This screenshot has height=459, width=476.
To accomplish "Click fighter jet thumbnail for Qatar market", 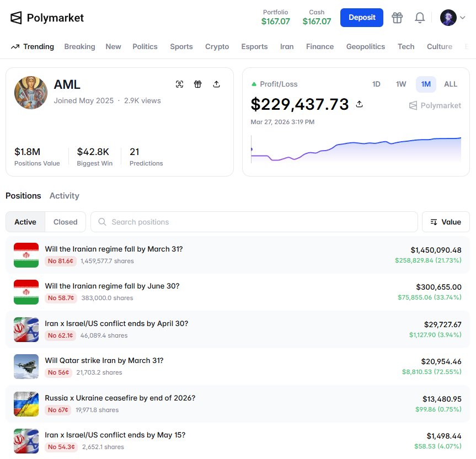I will [x=26, y=366].
